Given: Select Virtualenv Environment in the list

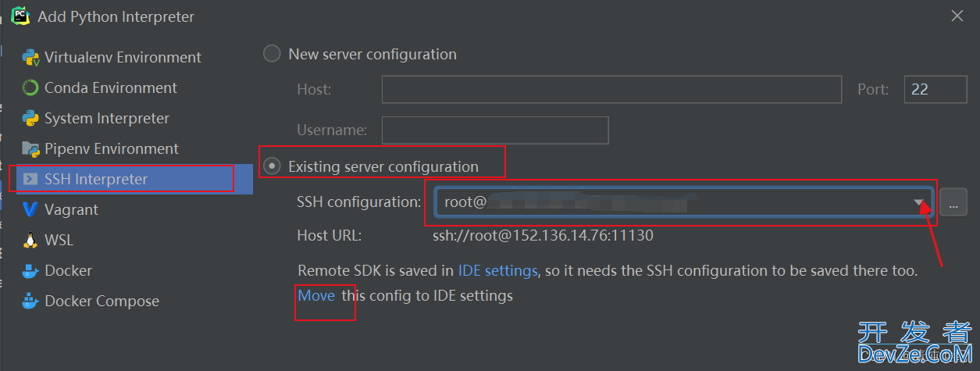Looking at the screenshot, I should [123, 57].
